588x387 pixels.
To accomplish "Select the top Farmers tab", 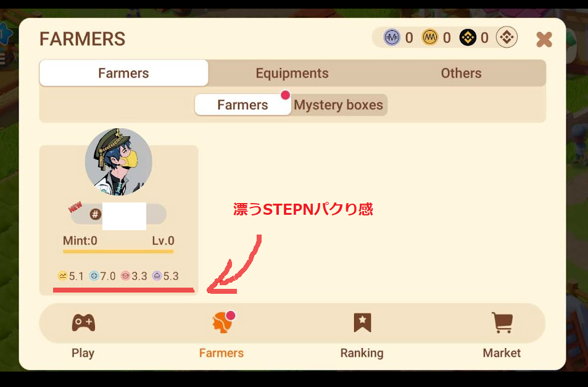I will click(x=124, y=73).
